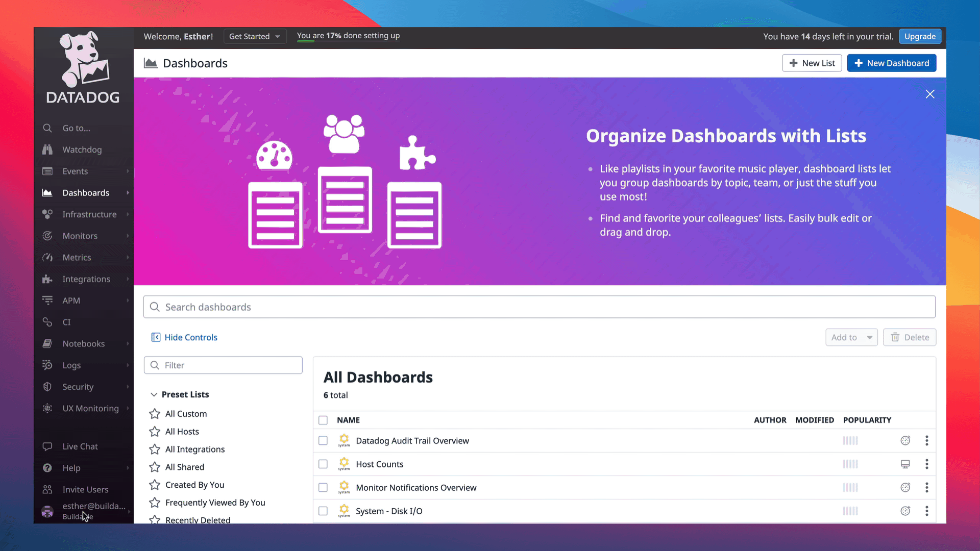Click the Integrations puzzle icon

tap(47, 279)
